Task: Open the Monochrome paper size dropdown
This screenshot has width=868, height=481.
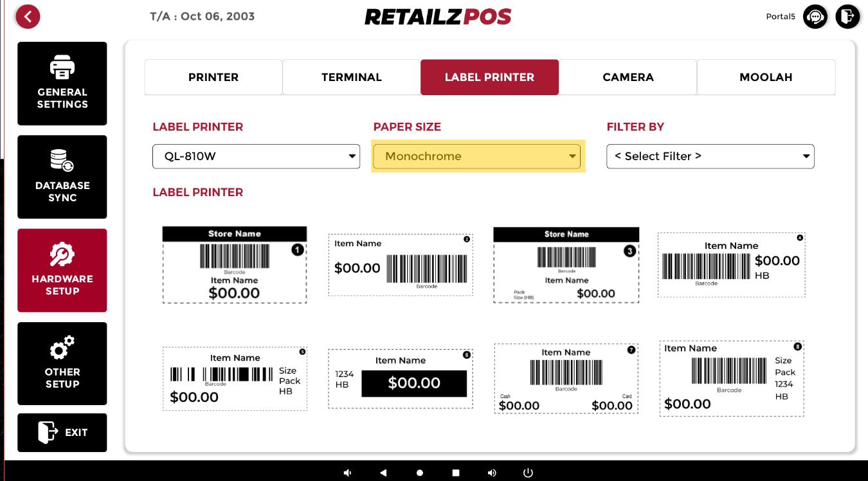Action: [x=476, y=156]
